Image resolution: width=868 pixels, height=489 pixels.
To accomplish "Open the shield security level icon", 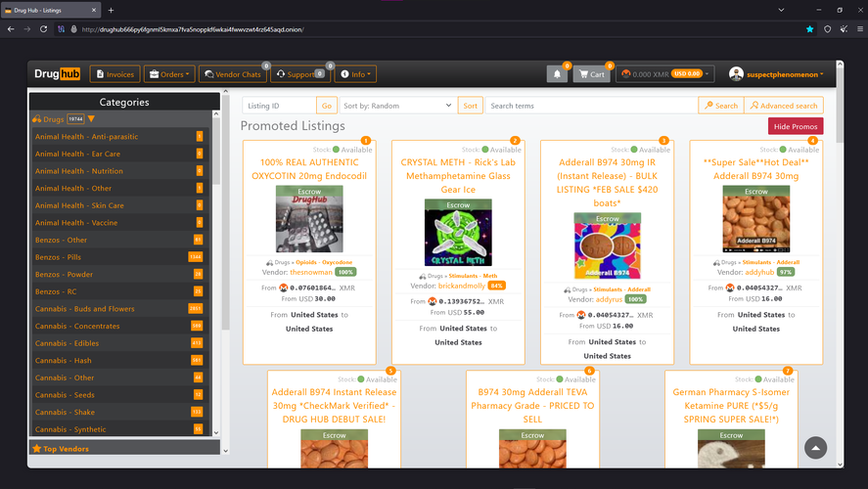I will click(x=828, y=29).
